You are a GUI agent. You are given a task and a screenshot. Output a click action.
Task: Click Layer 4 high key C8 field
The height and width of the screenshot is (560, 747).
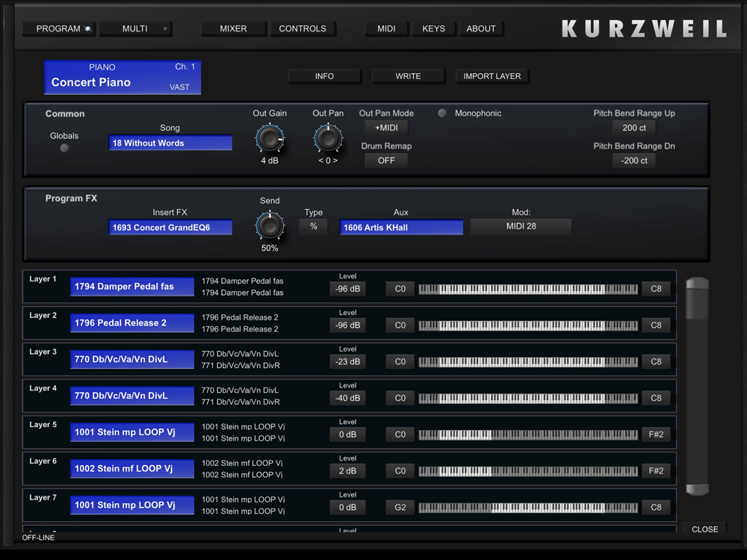[x=656, y=398]
